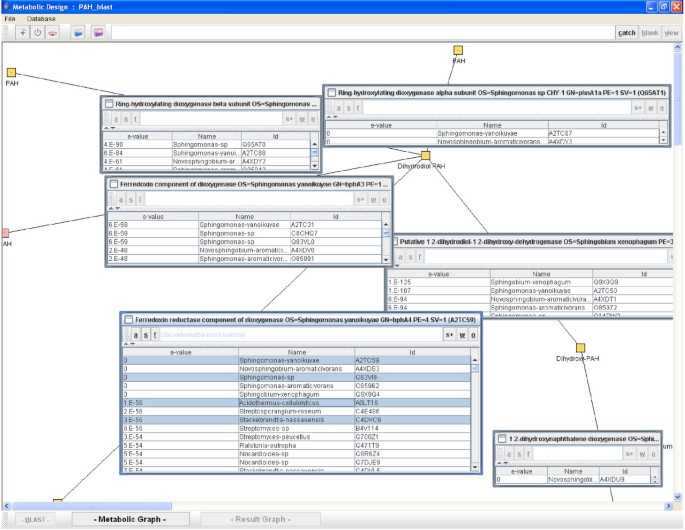685x530 pixels.
Task: Select row Streptosporangium-roseum
Action: [297, 411]
